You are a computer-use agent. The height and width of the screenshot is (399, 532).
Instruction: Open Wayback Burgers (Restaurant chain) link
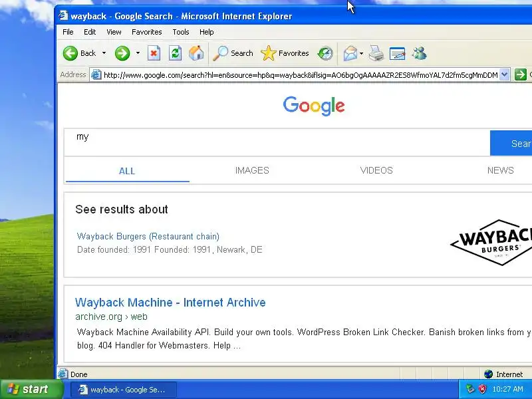(x=148, y=236)
